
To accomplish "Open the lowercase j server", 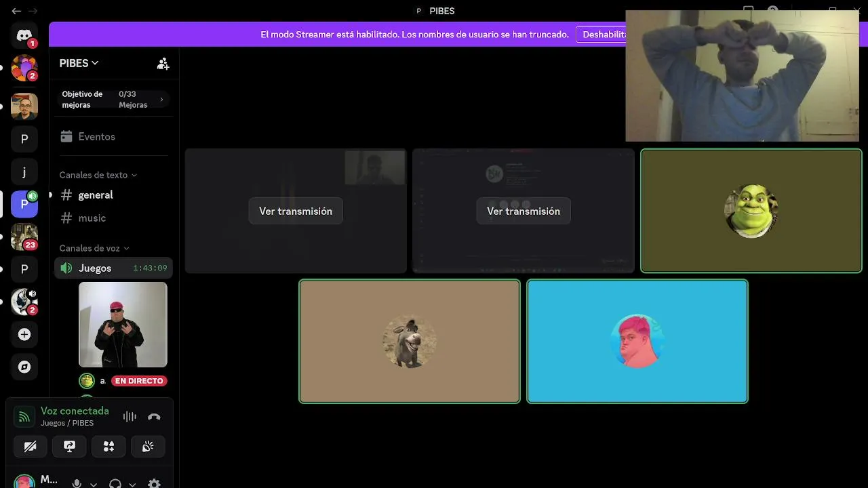I will coord(24,171).
